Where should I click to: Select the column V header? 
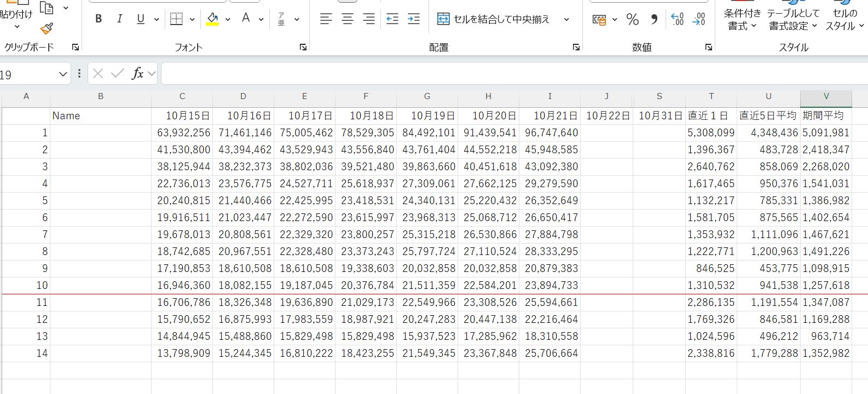[x=826, y=96]
